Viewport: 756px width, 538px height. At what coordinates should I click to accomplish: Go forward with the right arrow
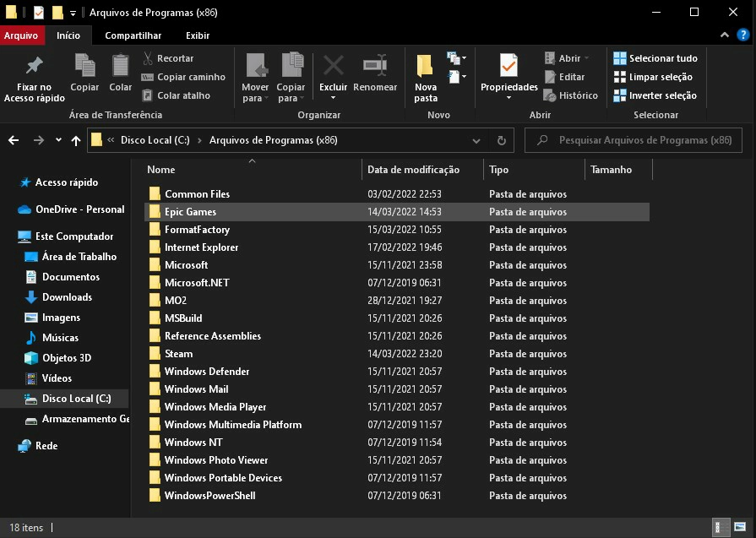[39, 140]
